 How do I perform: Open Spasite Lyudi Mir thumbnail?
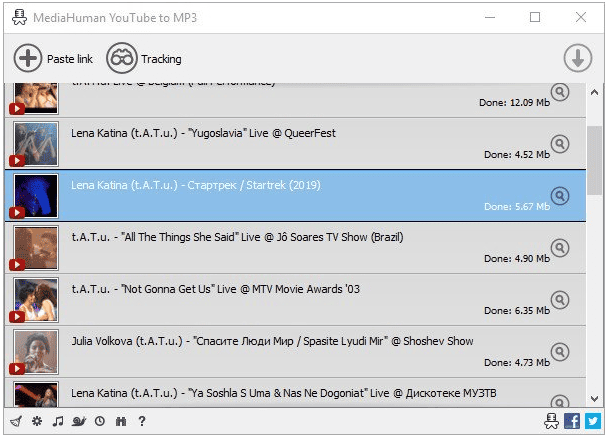tap(36, 352)
